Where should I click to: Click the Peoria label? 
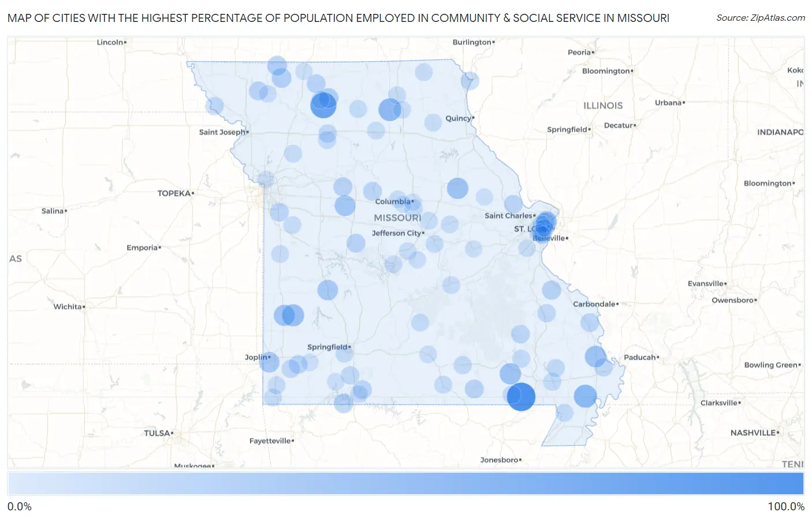[x=579, y=53]
